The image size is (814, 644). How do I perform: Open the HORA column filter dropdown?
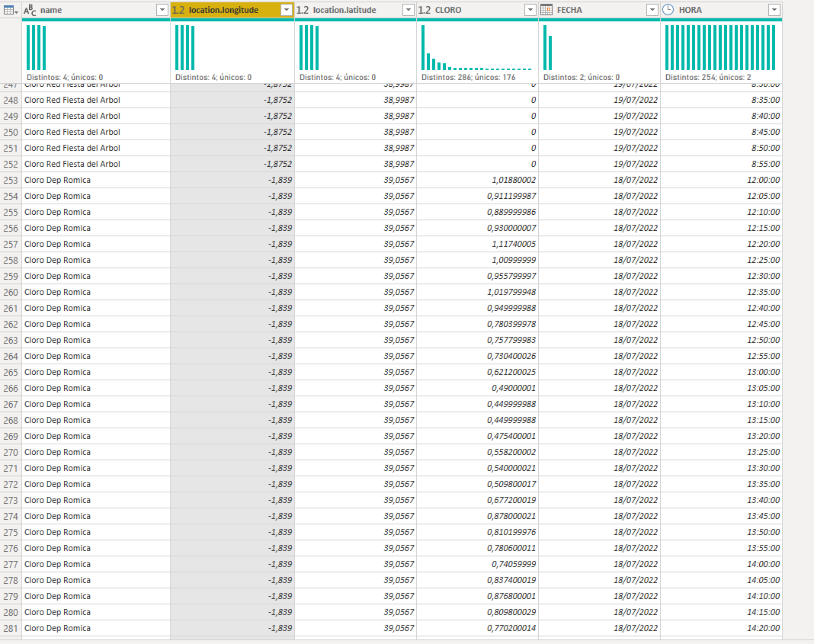(774, 10)
